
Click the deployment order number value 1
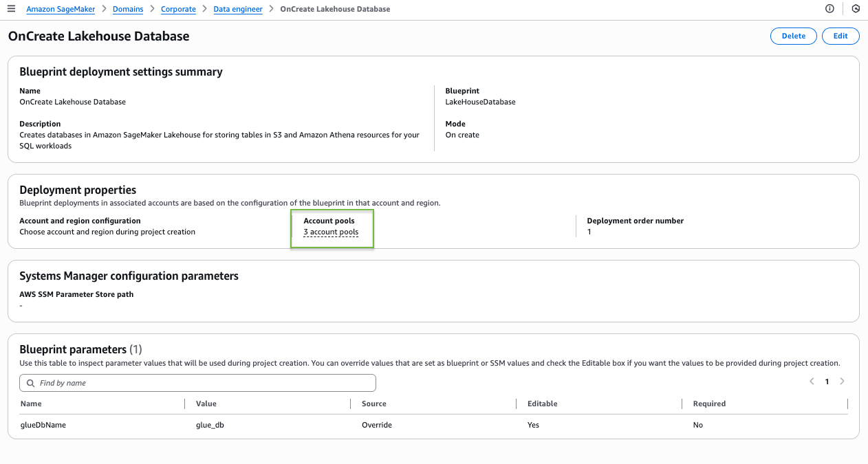(589, 232)
